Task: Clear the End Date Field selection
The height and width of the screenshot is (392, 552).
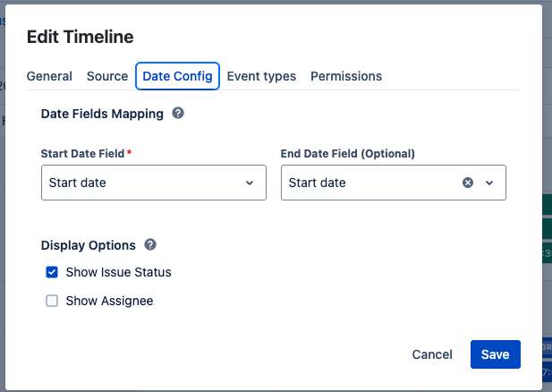Action: point(467,183)
